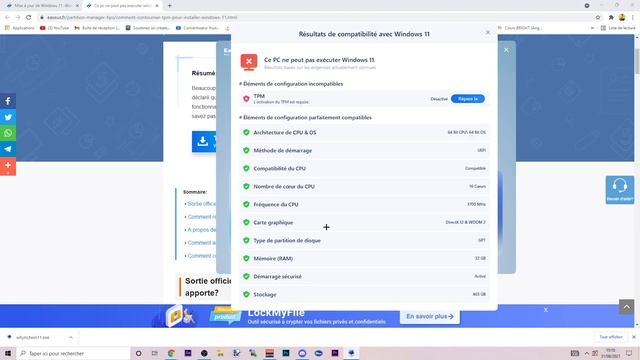The height and width of the screenshot is (360, 640).
Task: Click red shield icon beside TPM
Action: [246, 99]
